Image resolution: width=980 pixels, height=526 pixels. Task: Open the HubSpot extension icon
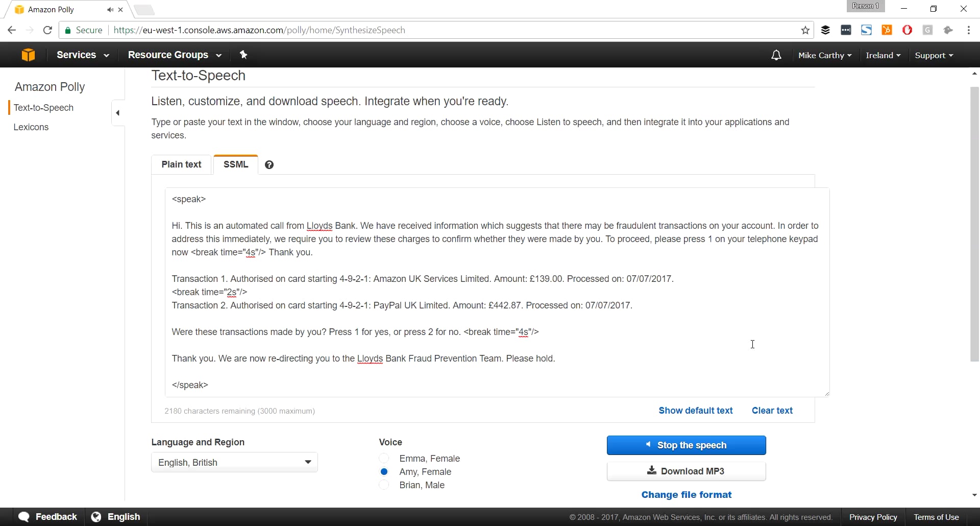(x=887, y=30)
